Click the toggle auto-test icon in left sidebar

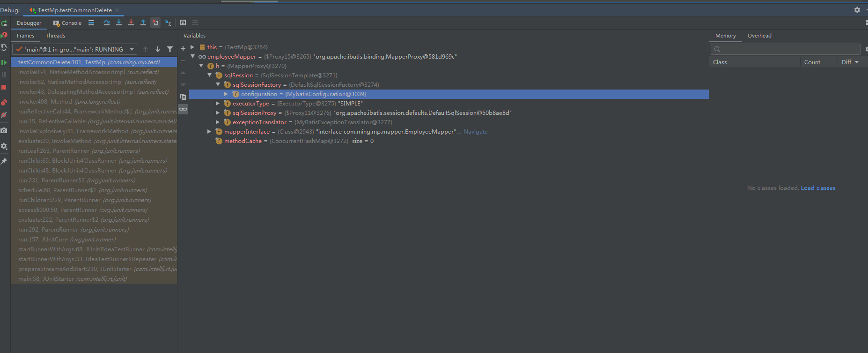click(4, 47)
